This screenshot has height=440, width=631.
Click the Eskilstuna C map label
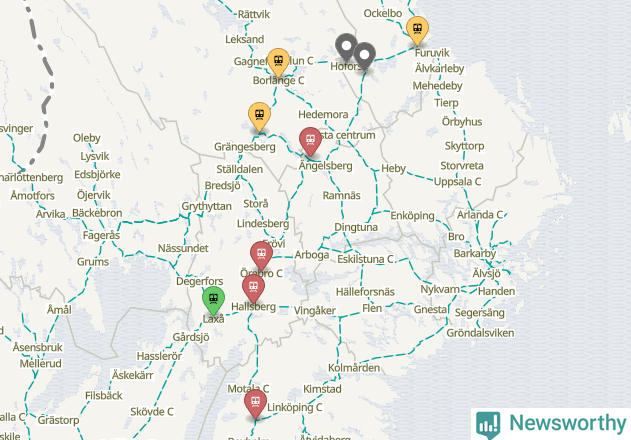365,259
